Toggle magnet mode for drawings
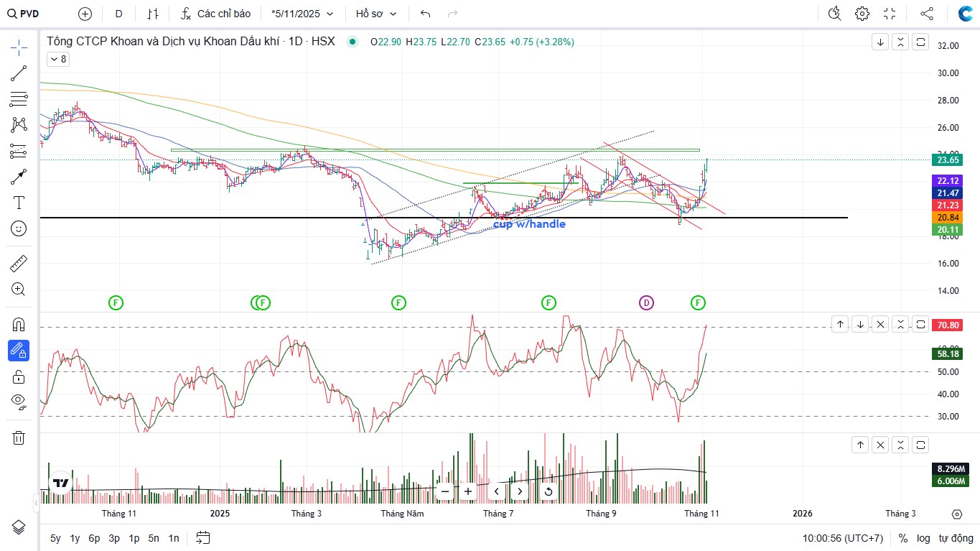Screen dimensions: 980x551 [19, 325]
